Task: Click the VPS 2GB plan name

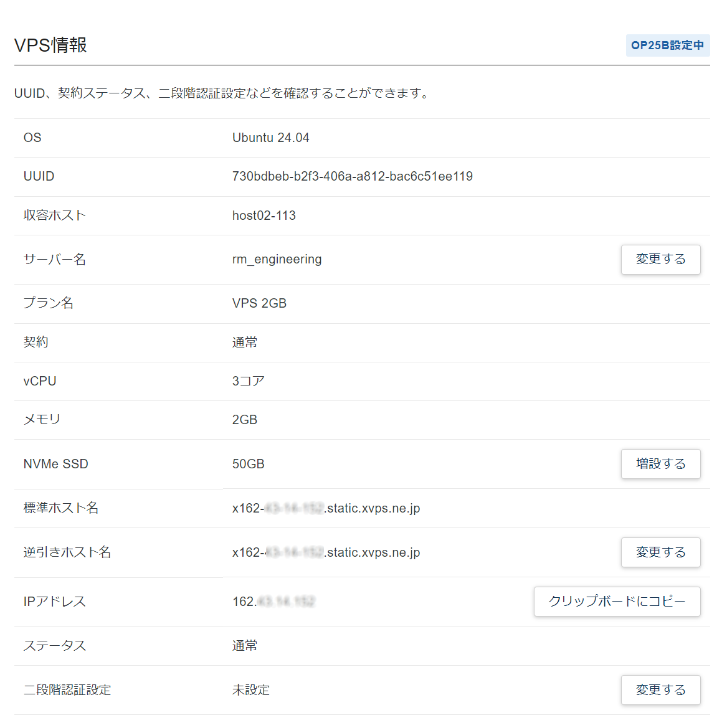Action: pyautogui.click(x=259, y=303)
